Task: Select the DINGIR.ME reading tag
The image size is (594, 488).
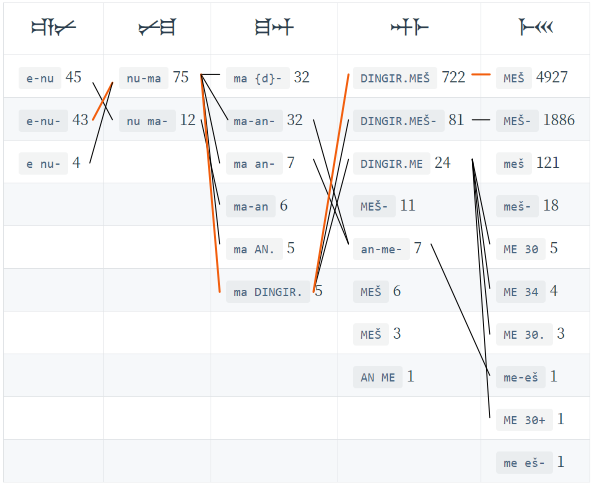Action: [391, 164]
